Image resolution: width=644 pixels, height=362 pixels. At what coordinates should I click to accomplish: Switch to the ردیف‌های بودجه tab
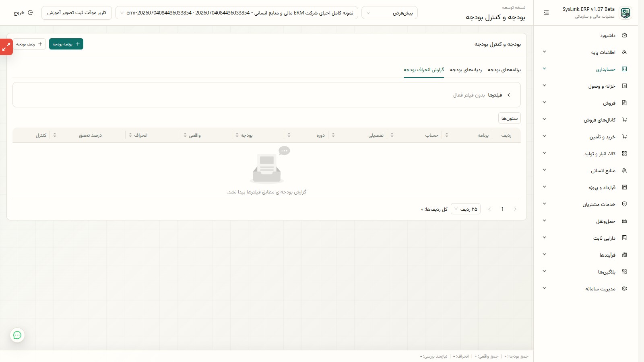coord(466,70)
